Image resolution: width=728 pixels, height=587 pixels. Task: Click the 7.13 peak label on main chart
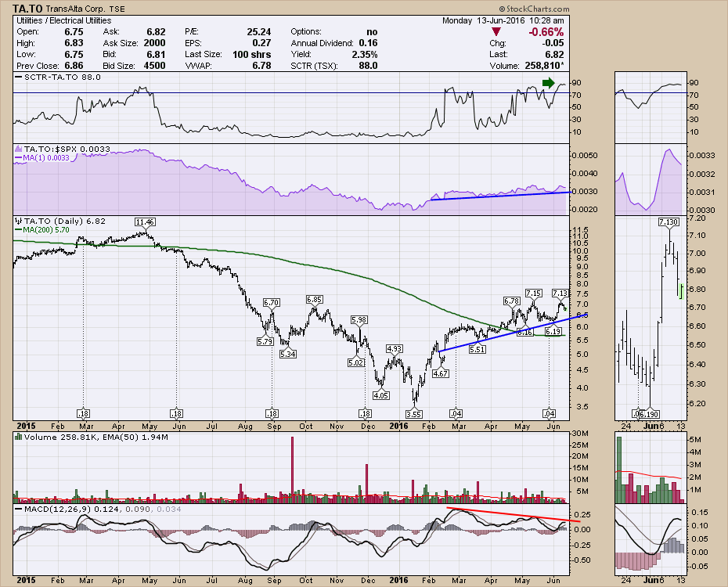[560, 293]
